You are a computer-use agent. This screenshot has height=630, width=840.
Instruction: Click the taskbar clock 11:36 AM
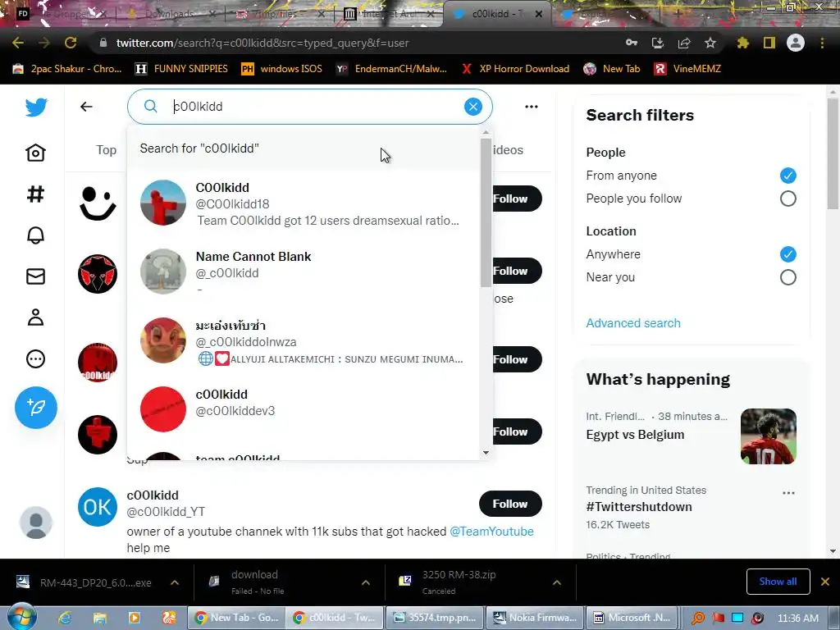pos(797,619)
